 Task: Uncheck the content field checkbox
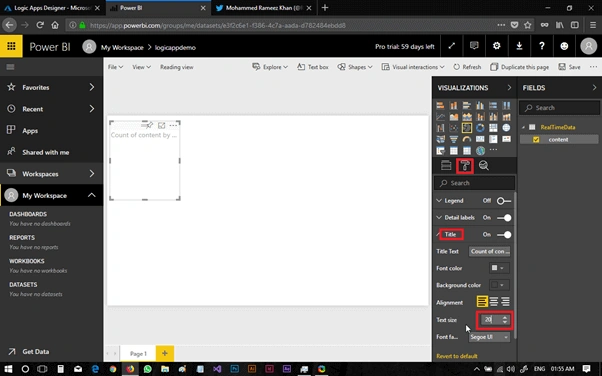[536, 140]
